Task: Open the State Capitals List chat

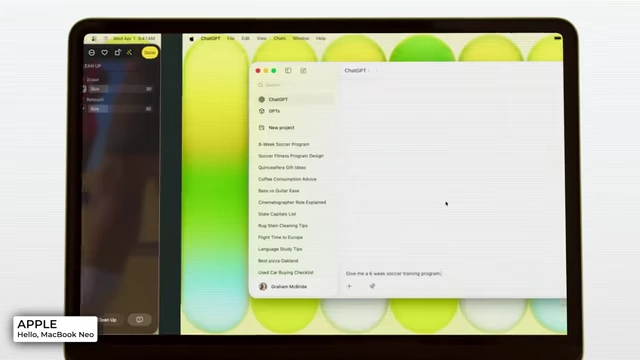Action: (277, 214)
